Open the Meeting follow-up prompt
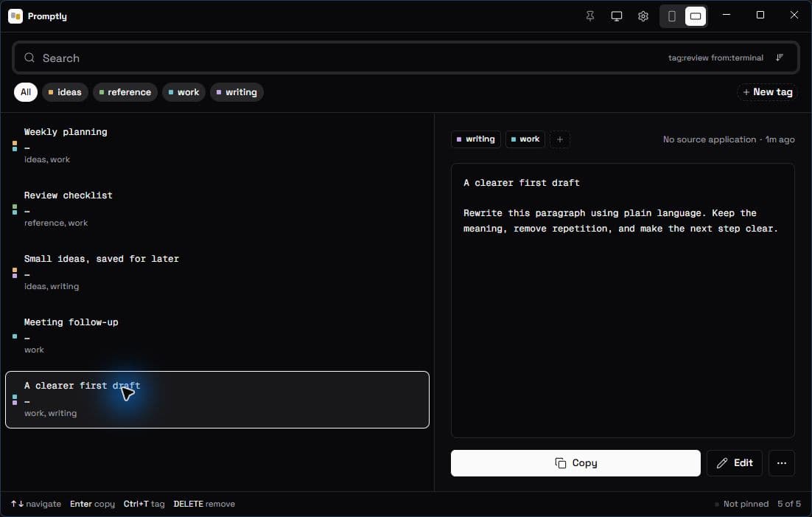Viewport: 812px width, 517px height. pos(217,336)
